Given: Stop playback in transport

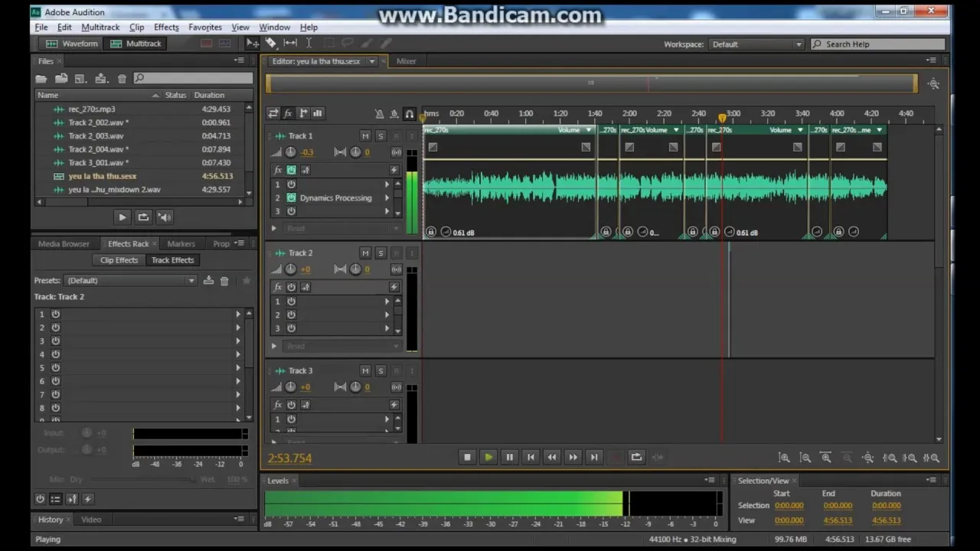Looking at the screenshot, I should click(x=467, y=458).
